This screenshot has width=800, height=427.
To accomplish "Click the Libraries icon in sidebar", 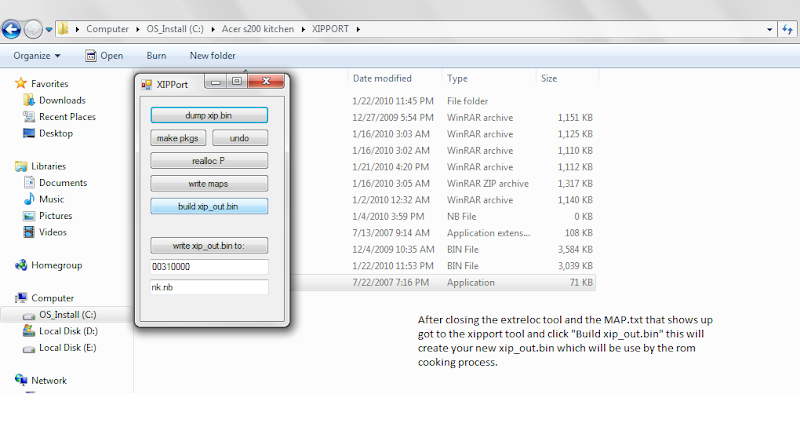I will 21,166.
